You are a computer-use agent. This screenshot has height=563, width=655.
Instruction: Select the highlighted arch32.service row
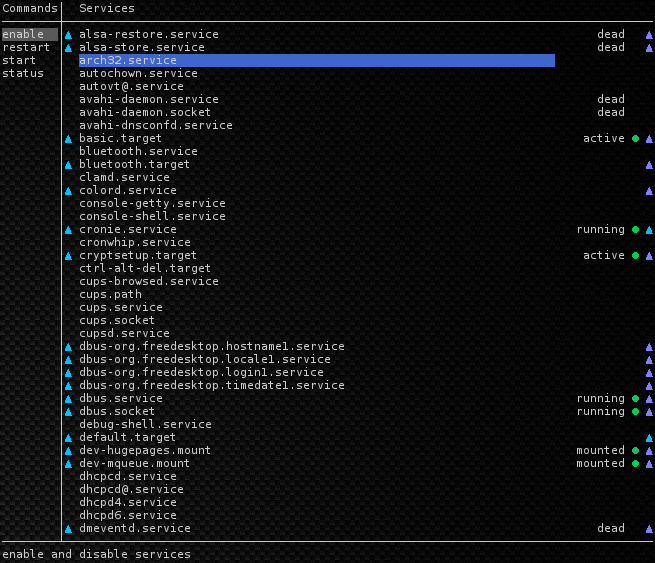click(316, 60)
